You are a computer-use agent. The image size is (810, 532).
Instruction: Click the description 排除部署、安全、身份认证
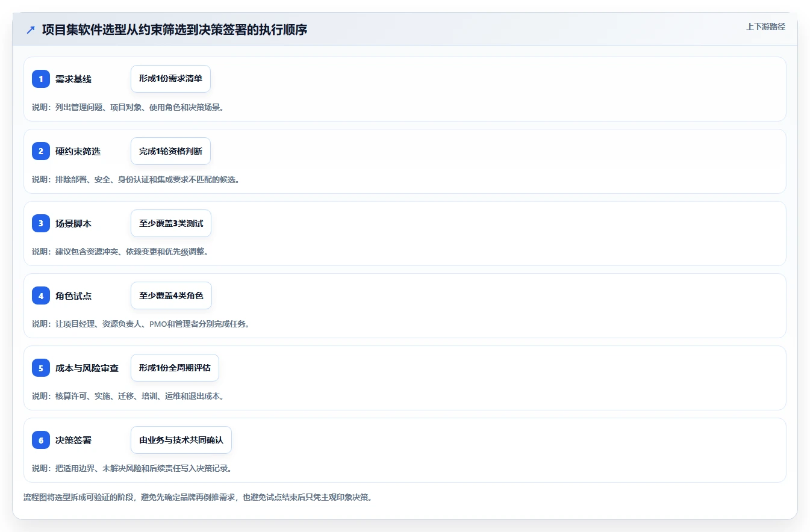[x=136, y=179]
